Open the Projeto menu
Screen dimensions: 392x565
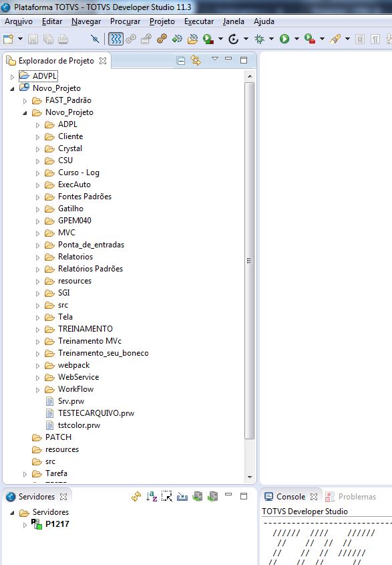[x=162, y=21]
